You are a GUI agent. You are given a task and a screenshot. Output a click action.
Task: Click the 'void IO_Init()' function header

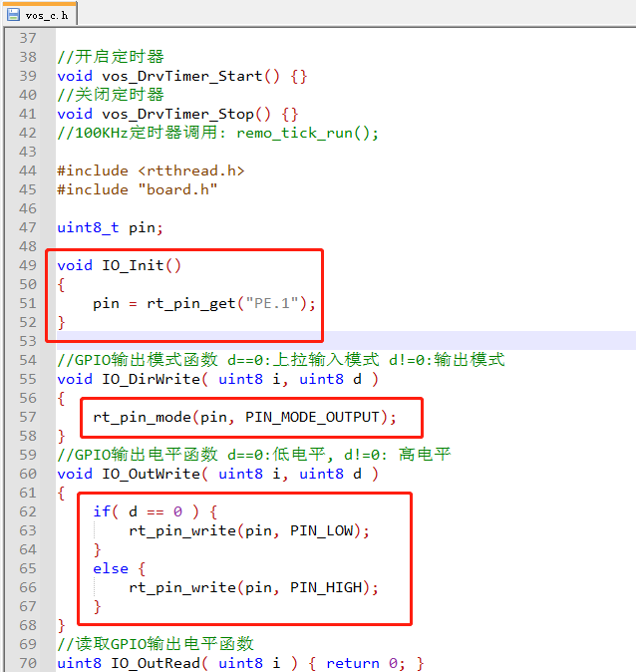(x=120, y=265)
